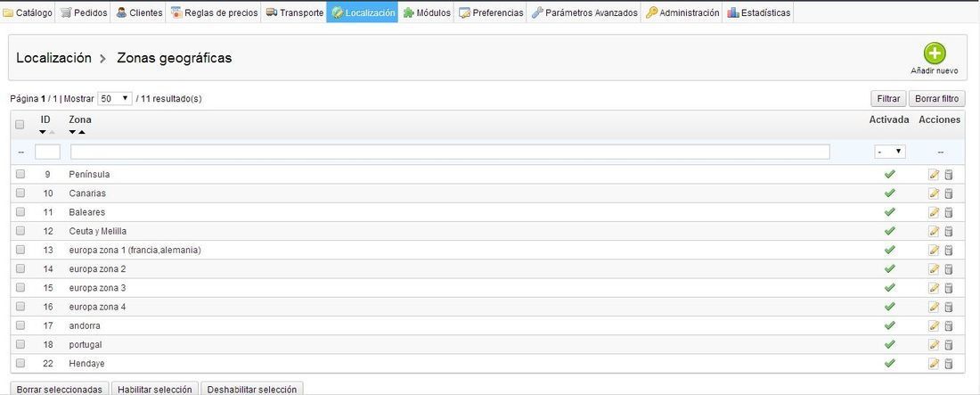Click Habilitar selección button

(155, 390)
